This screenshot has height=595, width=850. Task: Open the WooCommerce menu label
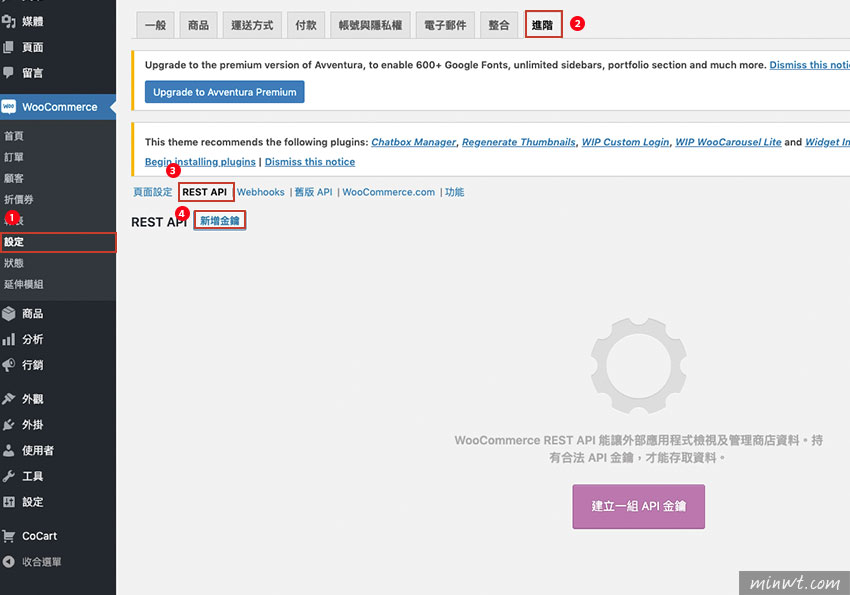(60, 107)
